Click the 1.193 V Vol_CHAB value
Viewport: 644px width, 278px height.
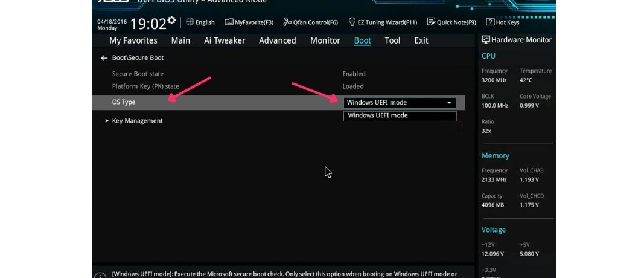tap(529, 179)
